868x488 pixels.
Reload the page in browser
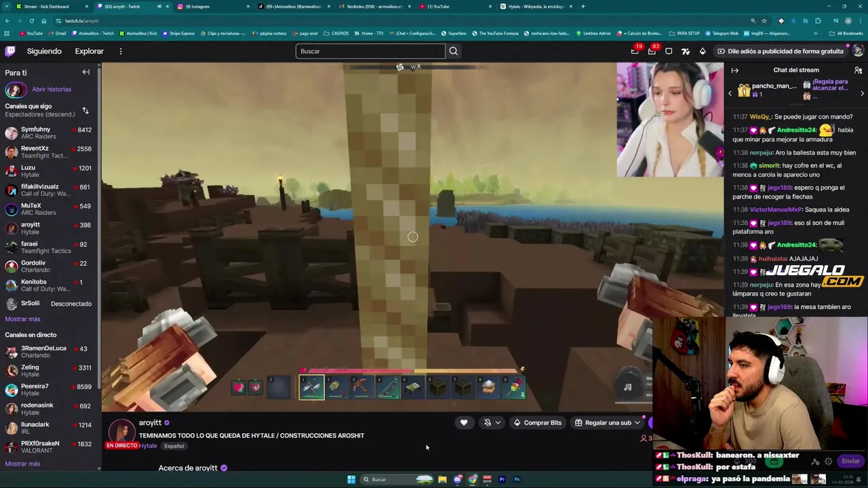(x=31, y=21)
